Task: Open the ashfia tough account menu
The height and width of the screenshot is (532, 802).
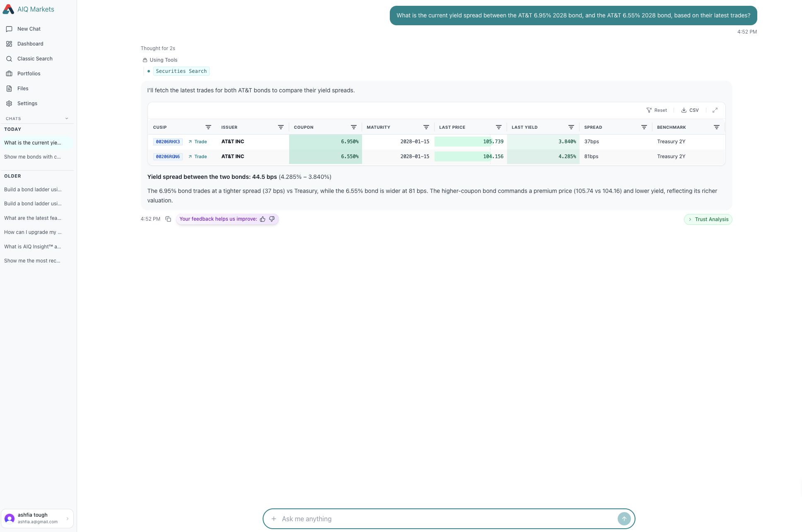Action: pos(37,518)
